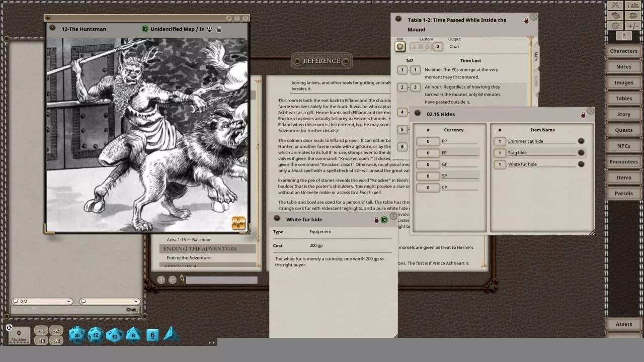Click the search field below reference index
This screenshot has height=362, width=644.
coord(221,280)
